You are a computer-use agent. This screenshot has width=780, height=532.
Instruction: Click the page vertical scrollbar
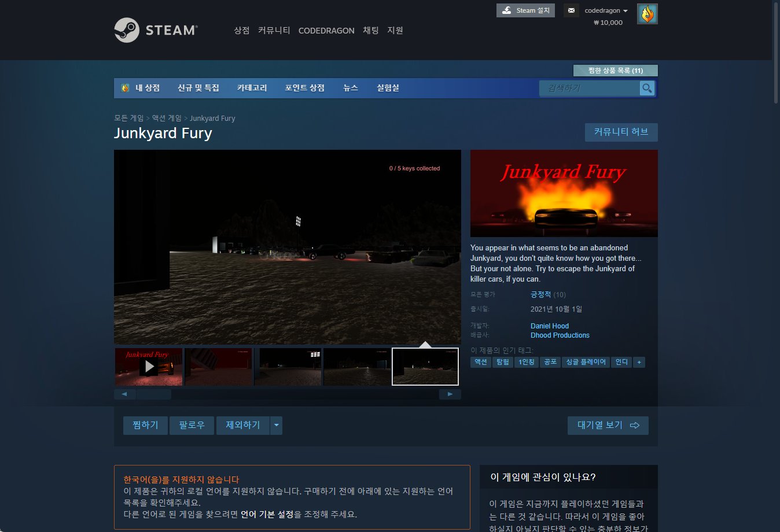point(776,52)
